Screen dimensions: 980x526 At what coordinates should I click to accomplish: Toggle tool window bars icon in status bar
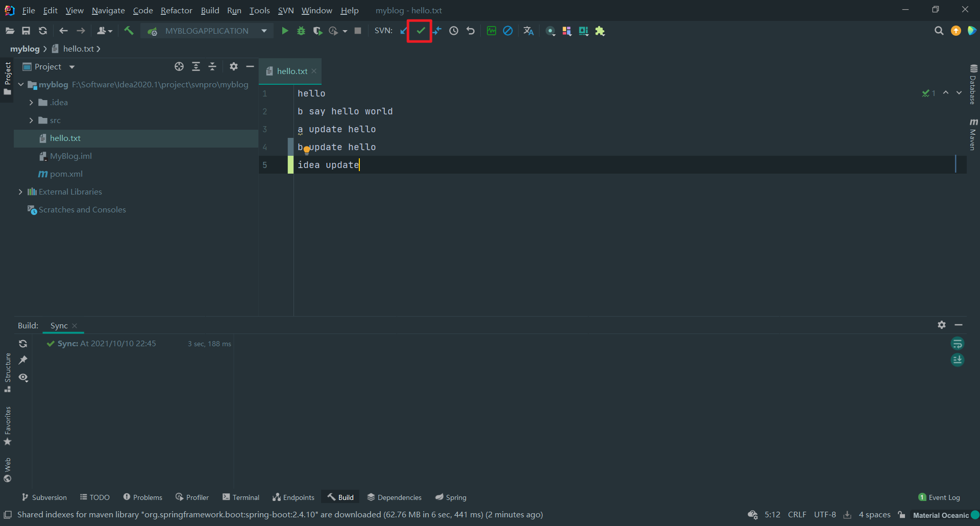pos(8,515)
